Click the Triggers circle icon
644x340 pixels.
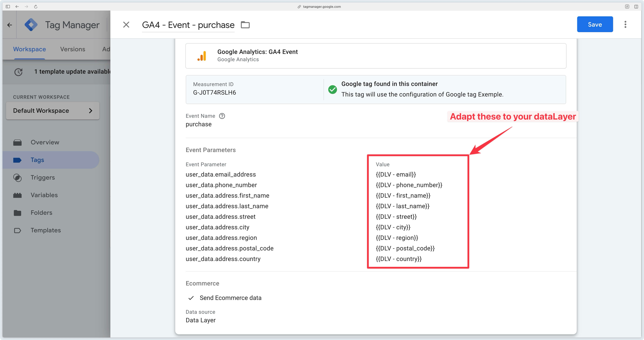pos(17,178)
